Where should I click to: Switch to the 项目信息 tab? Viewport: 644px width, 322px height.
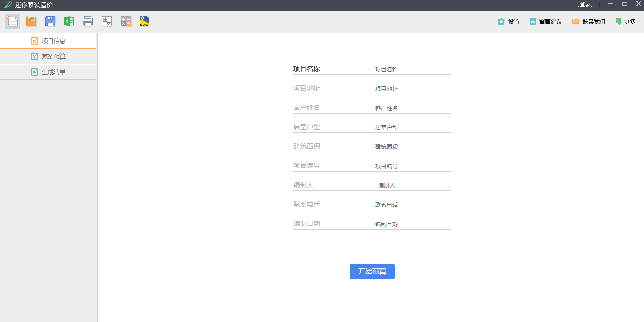(x=48, y=41)
